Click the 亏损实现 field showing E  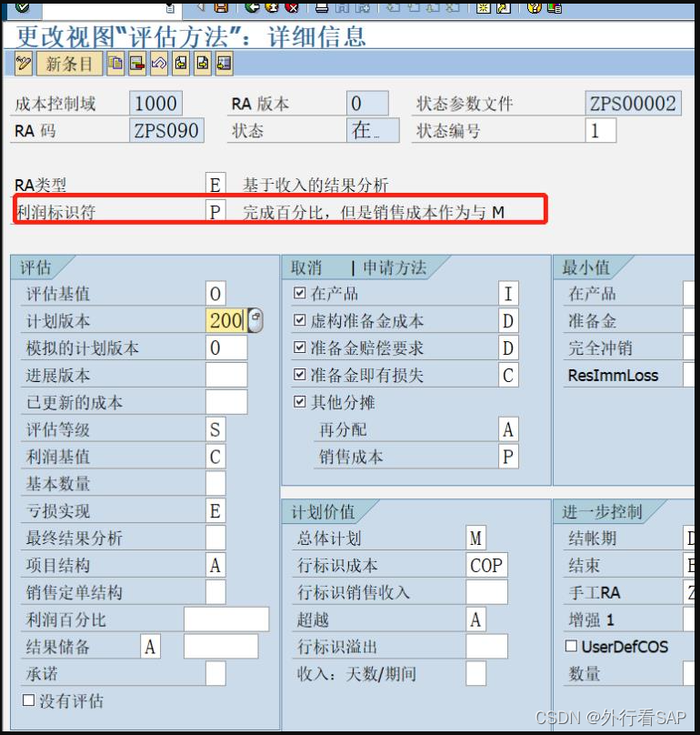pos(215,511)
